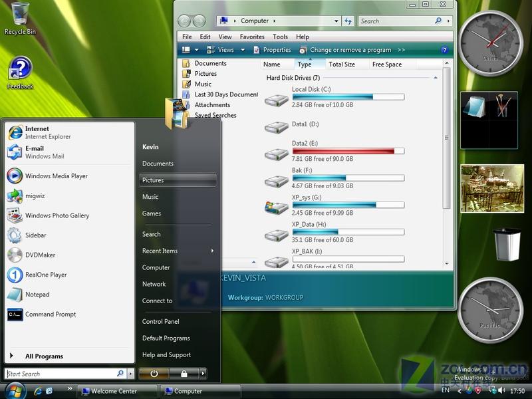Image resolution: width=532 pixels, height=399 pixels.
Task: Click Properties in the toolbar
Action: [272, 50]
